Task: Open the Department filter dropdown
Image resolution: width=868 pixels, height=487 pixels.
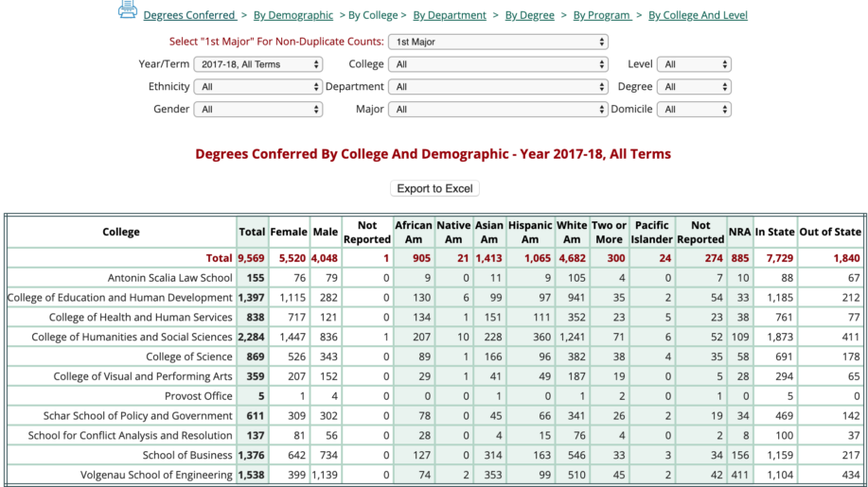Action: [498, 87]
